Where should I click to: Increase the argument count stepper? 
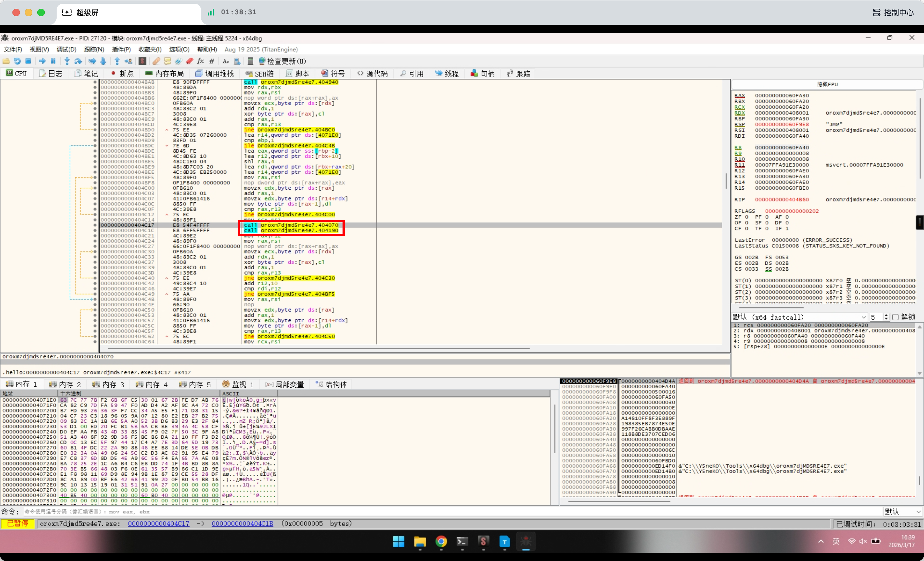(886, 315)
